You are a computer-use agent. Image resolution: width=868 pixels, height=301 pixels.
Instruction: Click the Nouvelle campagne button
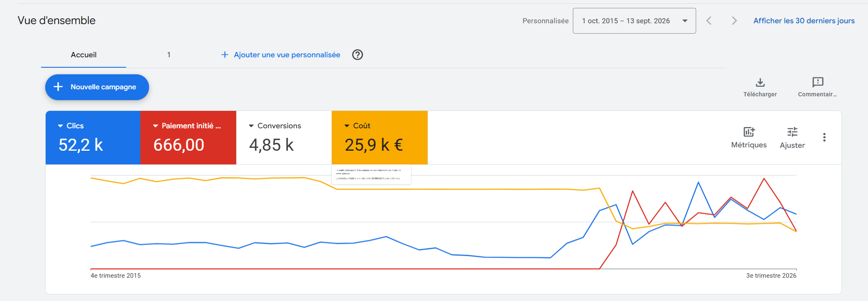coord(97,87)
